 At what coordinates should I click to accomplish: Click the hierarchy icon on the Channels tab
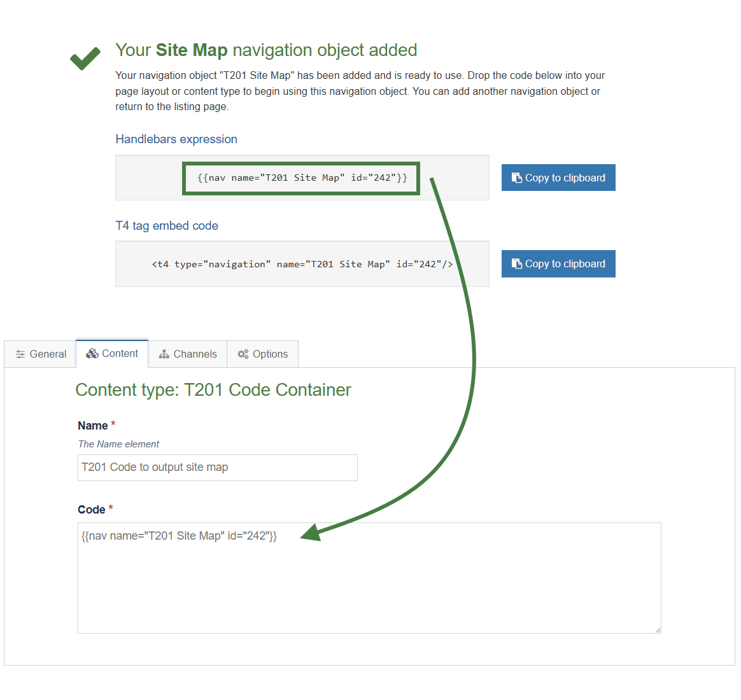[164, 354]
